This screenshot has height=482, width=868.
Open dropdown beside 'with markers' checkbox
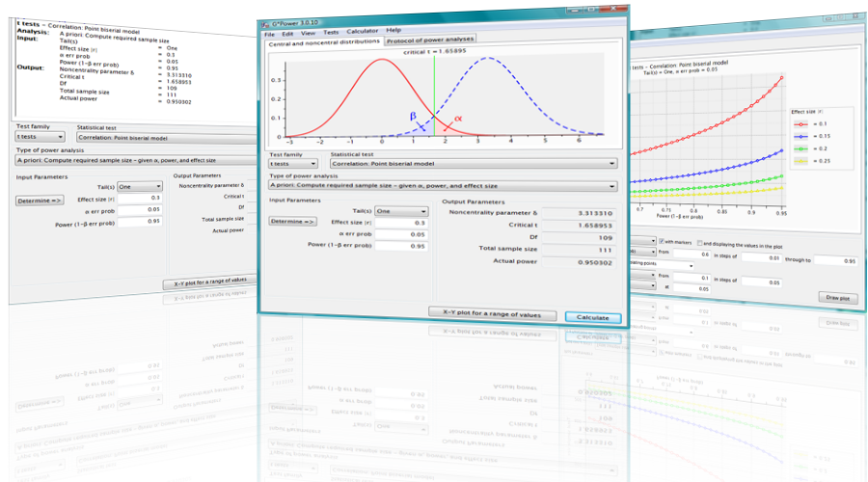(x=643, y=241)
